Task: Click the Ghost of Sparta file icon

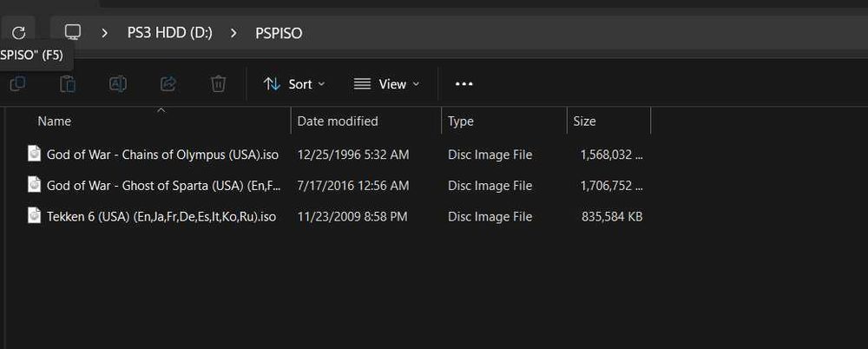Action: tap(35, 184)
